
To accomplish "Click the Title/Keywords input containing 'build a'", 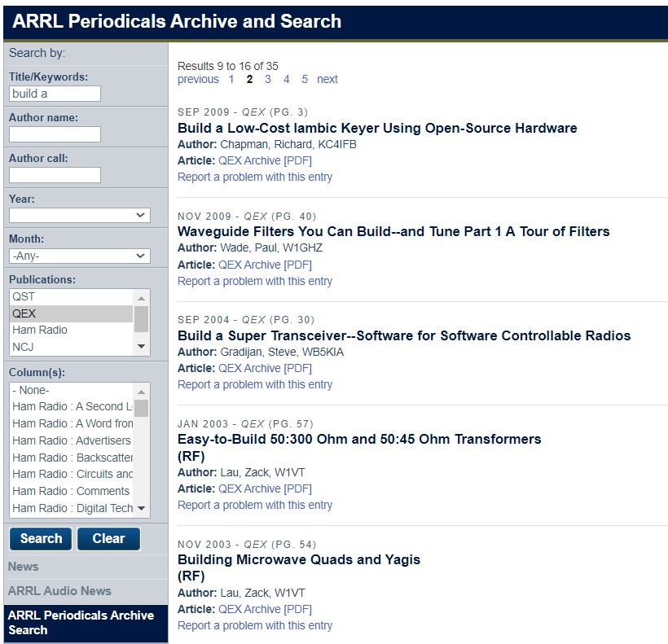I will click(55, 94).
